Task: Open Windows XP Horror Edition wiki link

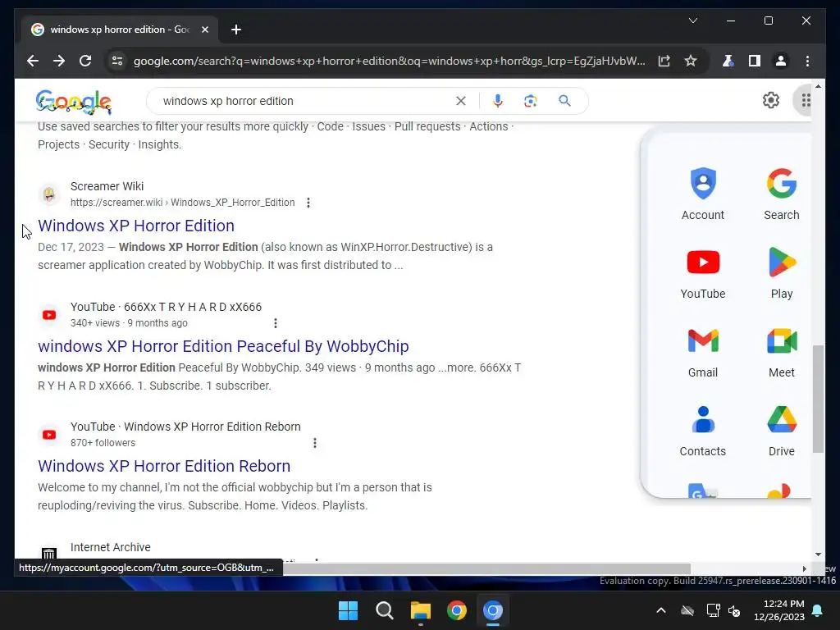Action: pos(136,226)
